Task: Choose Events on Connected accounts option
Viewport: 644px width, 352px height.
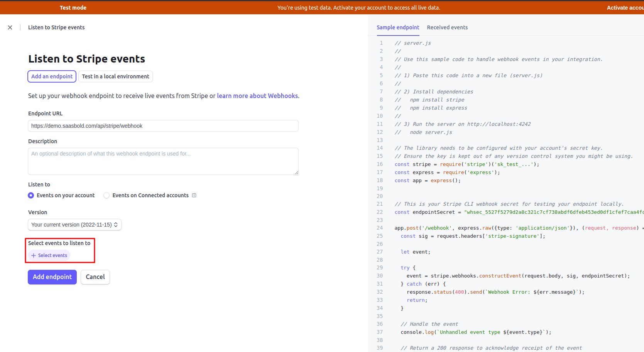Action: click(x=106, y=195)
